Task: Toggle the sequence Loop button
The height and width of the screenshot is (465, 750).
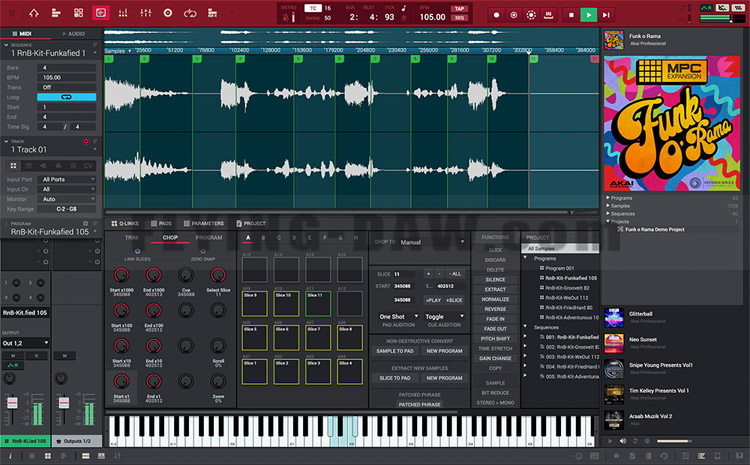Action: (x=66, y=97)
